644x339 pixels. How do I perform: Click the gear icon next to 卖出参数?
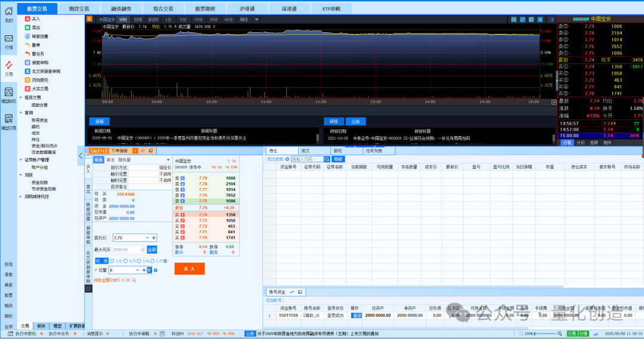click(x=287, y=159)
